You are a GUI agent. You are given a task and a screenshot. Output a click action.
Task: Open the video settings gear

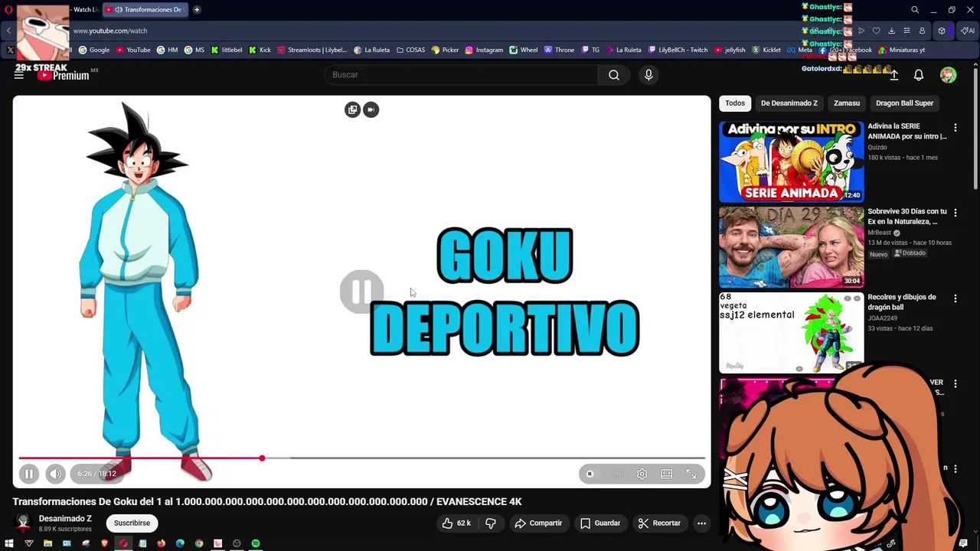(x=642, y=474)
